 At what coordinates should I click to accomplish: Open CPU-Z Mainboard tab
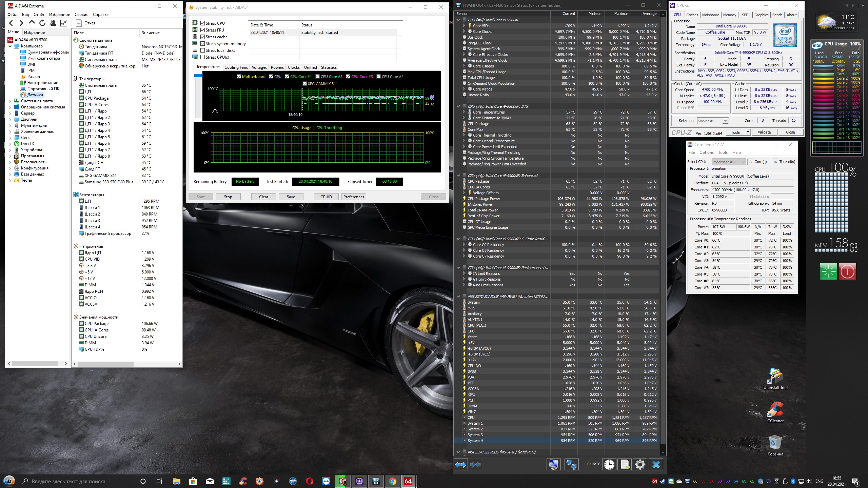710,15
